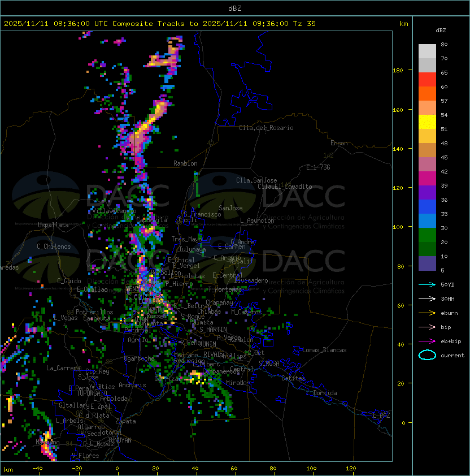470x476 pixels.
Task: Click the 'Potrerillos' map label
Action: (94, 312)
